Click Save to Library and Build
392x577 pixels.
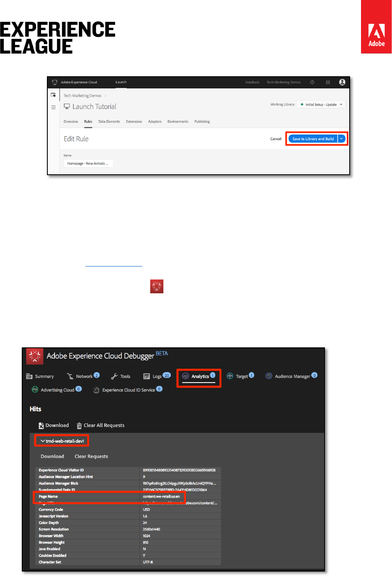[313, 139]
